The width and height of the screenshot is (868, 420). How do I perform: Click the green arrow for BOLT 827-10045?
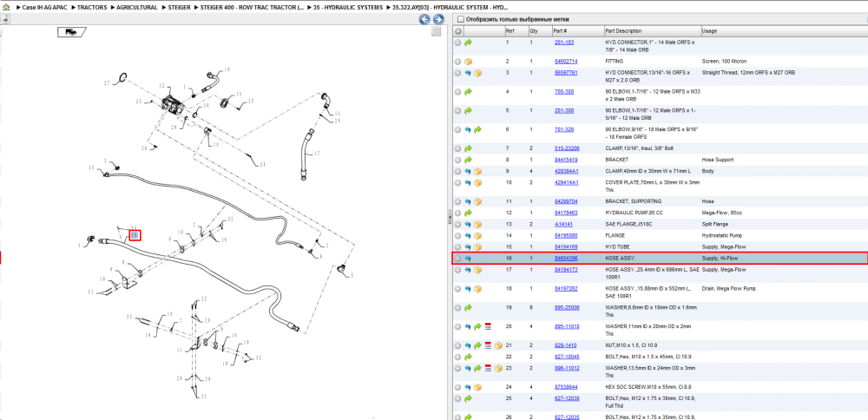468,357
